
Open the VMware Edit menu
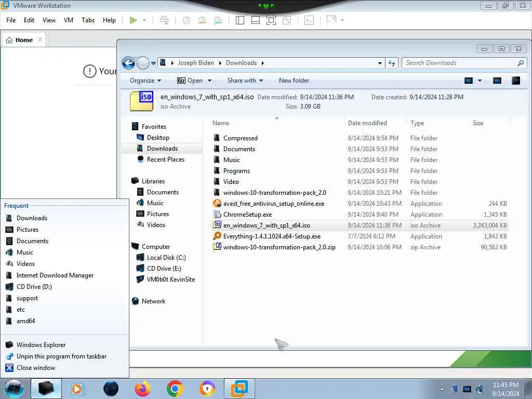(x=29, y=20)
